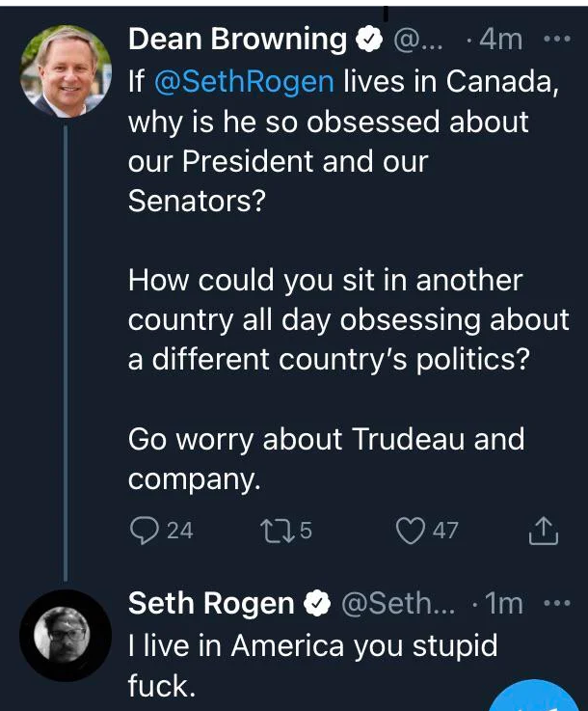Open more options on Dean Browning's tweet
This screenshot has width=588, height=711.
pos(557,40)
